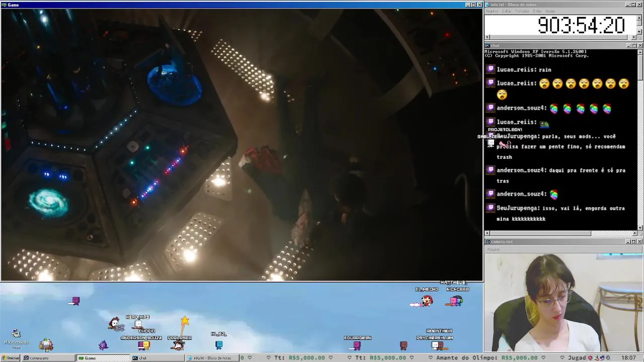Click scroll up arrow in Bloco de notas

639,18
